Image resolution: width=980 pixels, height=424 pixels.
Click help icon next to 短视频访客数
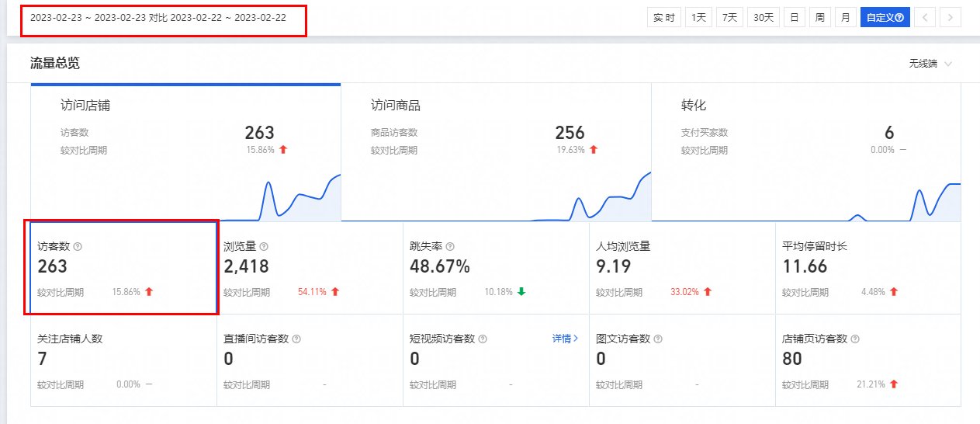[483, 339]
